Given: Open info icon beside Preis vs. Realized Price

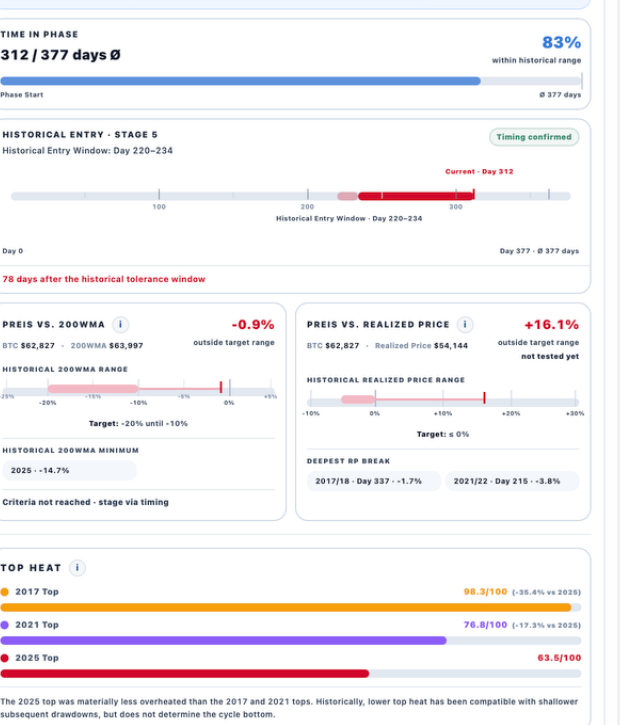Looking at the screenshot, I should tap(465, 325).
